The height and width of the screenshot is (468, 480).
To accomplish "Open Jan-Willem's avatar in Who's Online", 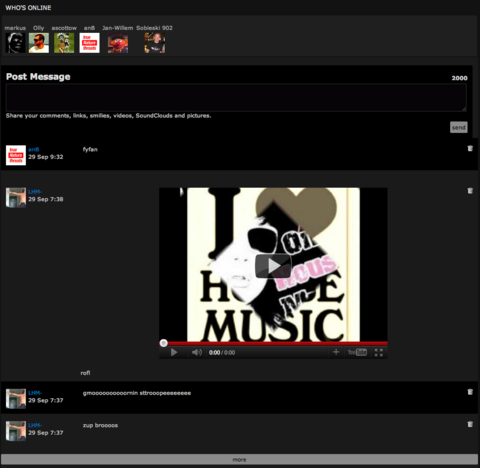I will [x=118, y=43].
